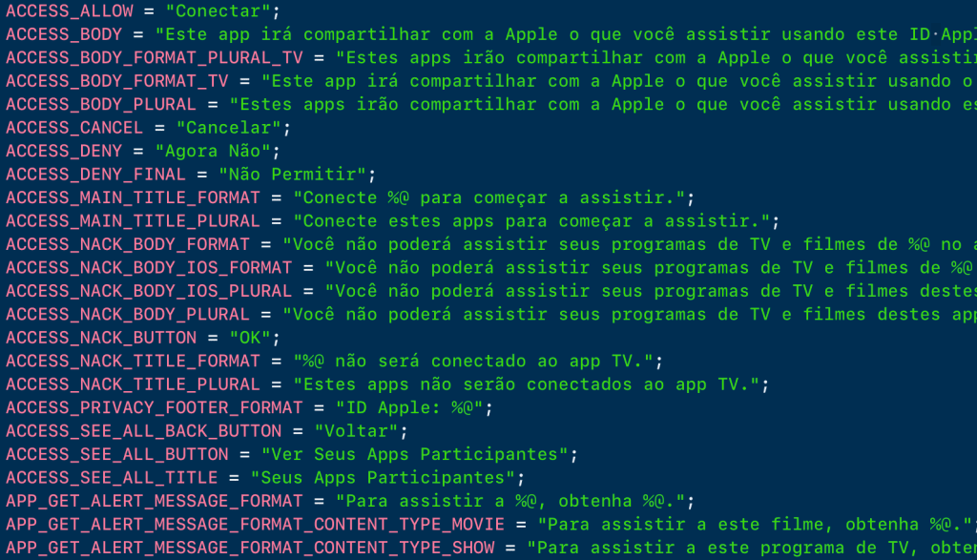Click the APP_GET_ALERT_MESSAGE_FORMAT_CONTENT_TYPE_MOVIE key

(x=255, y=524)
